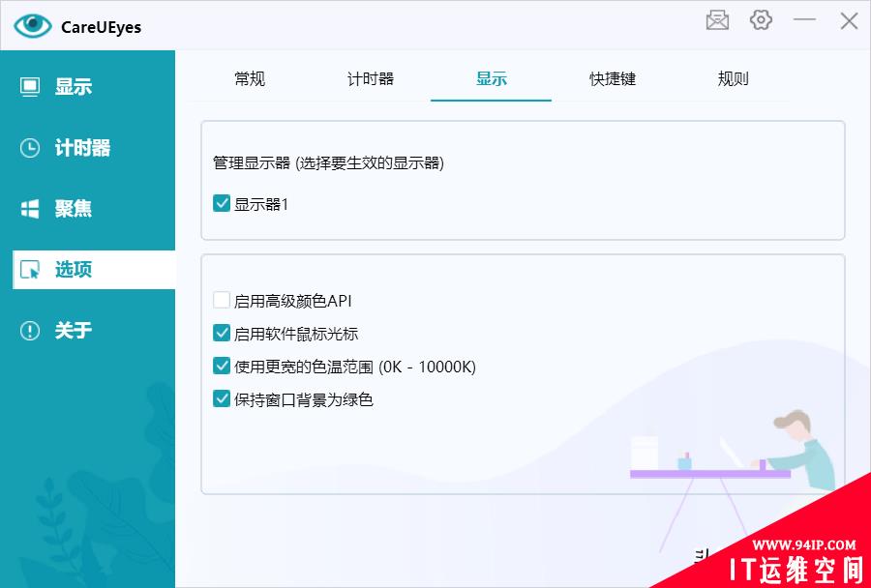871x588 pixels.
Task: Uncheck the 显示器1 checkbox
Action: pyautogui.click(x=222, y=203)
